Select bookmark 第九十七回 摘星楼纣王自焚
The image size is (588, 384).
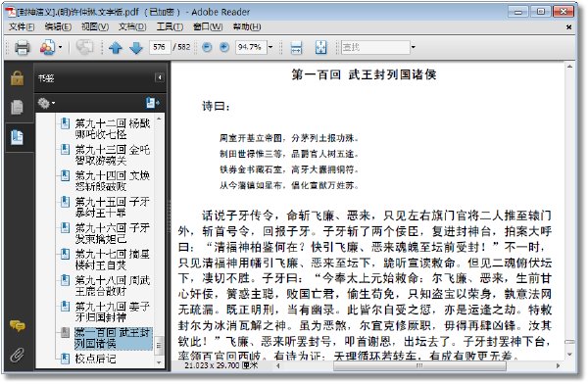pos(112,260)
